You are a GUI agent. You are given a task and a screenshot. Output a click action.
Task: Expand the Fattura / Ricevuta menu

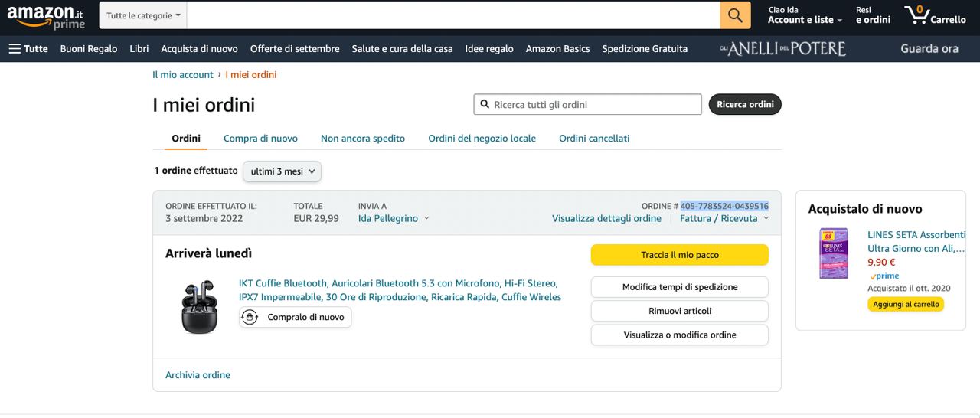(x=724, y=218)
